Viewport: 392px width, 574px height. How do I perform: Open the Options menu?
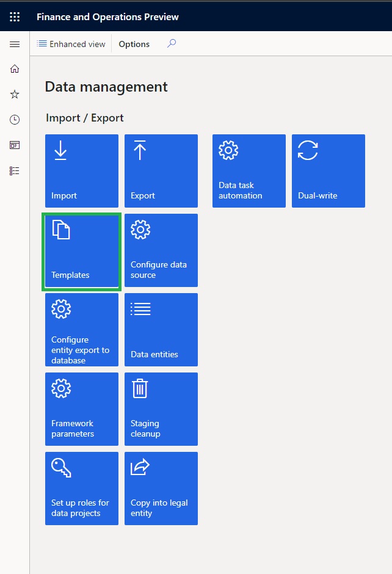(x=134, y=44)
